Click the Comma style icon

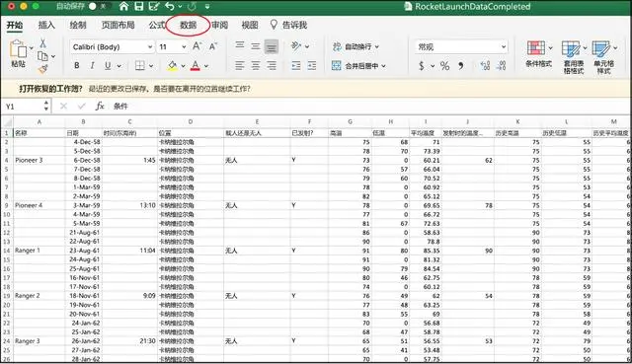pos(461,66)
